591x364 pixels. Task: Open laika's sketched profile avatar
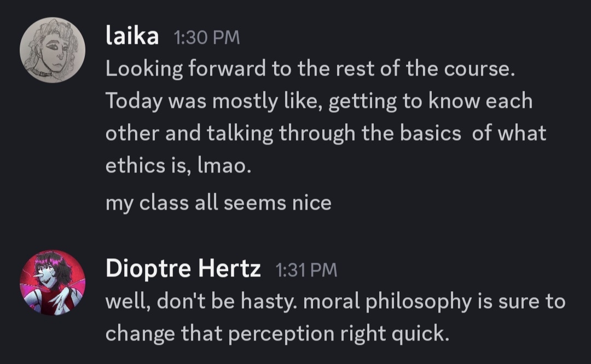pyautogui.click(x=53, y=50)
